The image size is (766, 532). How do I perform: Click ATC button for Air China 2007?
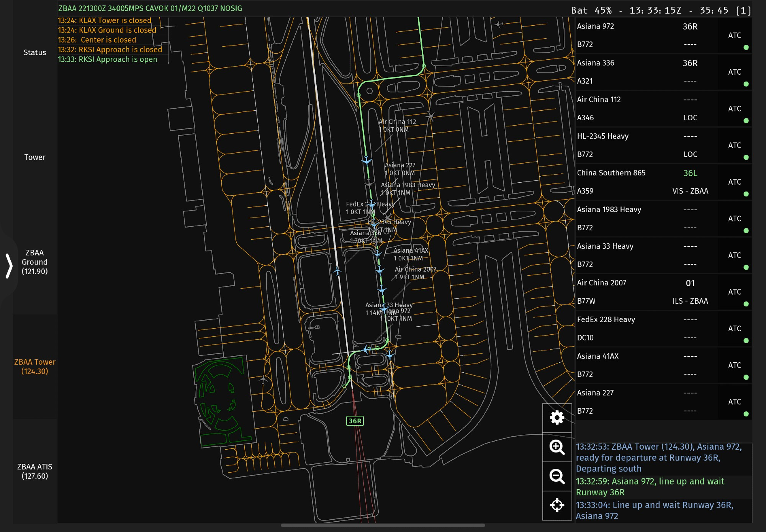tap(735, 292)
